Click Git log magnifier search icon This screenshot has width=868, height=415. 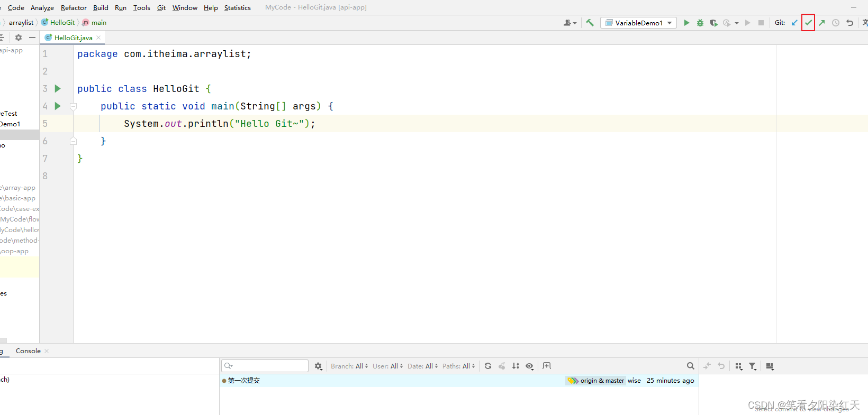point(690,366)
